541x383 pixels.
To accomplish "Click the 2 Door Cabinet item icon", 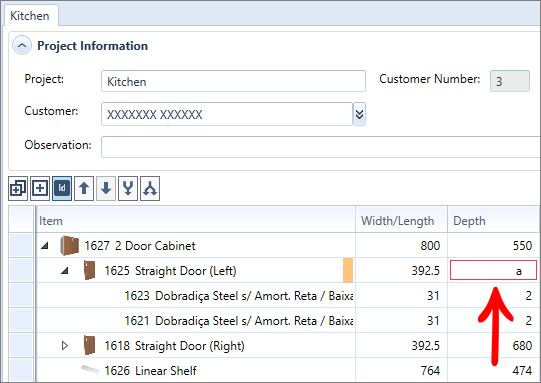I will coord(69,246).
